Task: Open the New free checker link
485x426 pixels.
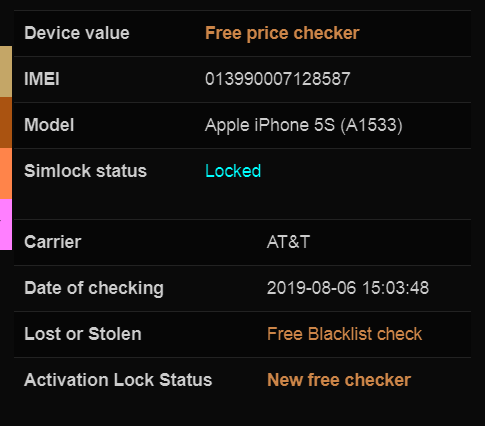Action: [x=339, y=380]
